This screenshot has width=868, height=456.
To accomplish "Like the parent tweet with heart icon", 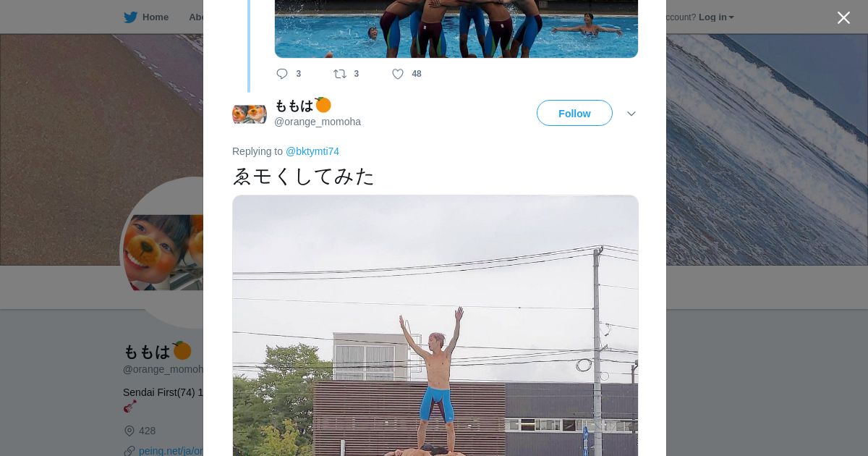I will click(x=398, y=74).
